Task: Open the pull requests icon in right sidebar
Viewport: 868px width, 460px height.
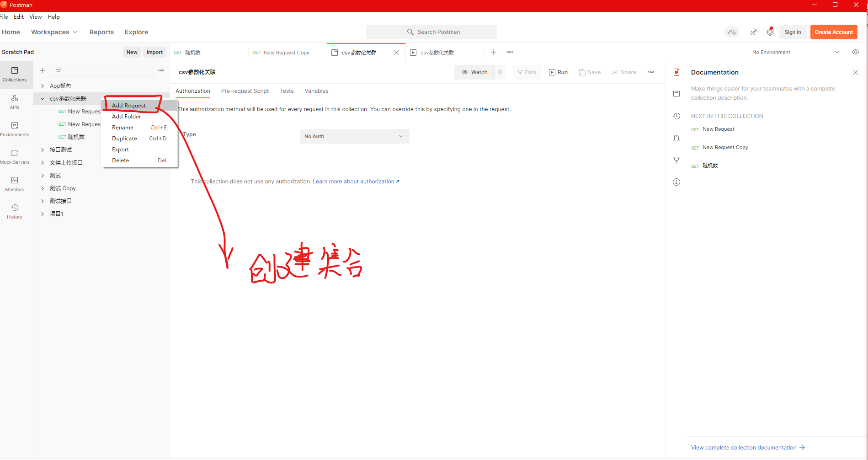Action: click(676, 138)
